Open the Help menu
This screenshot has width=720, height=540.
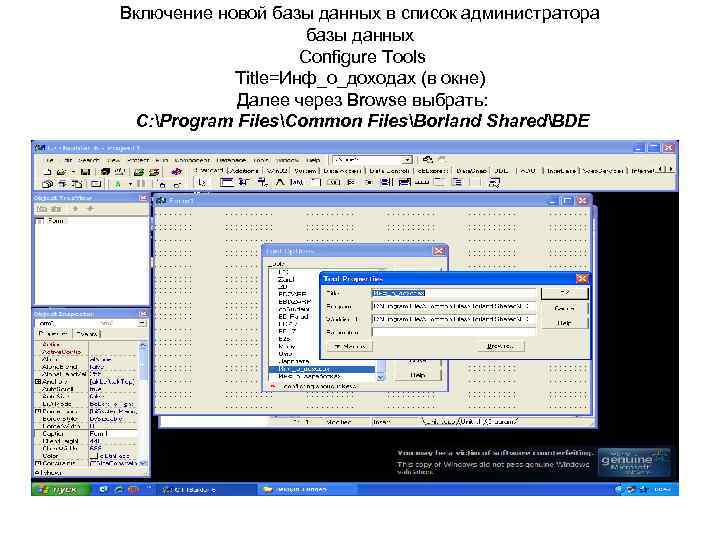point(313,160)
